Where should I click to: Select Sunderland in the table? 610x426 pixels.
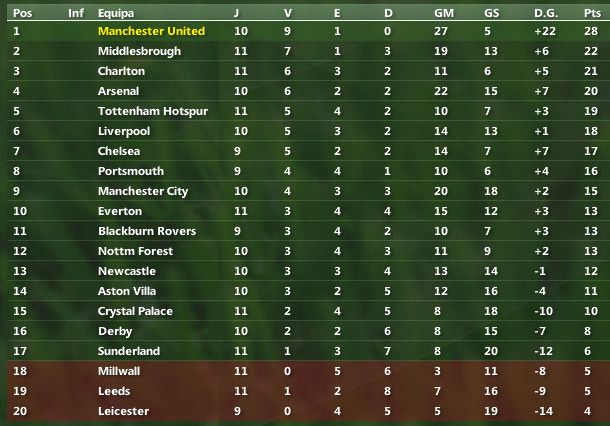pos(129,351)
